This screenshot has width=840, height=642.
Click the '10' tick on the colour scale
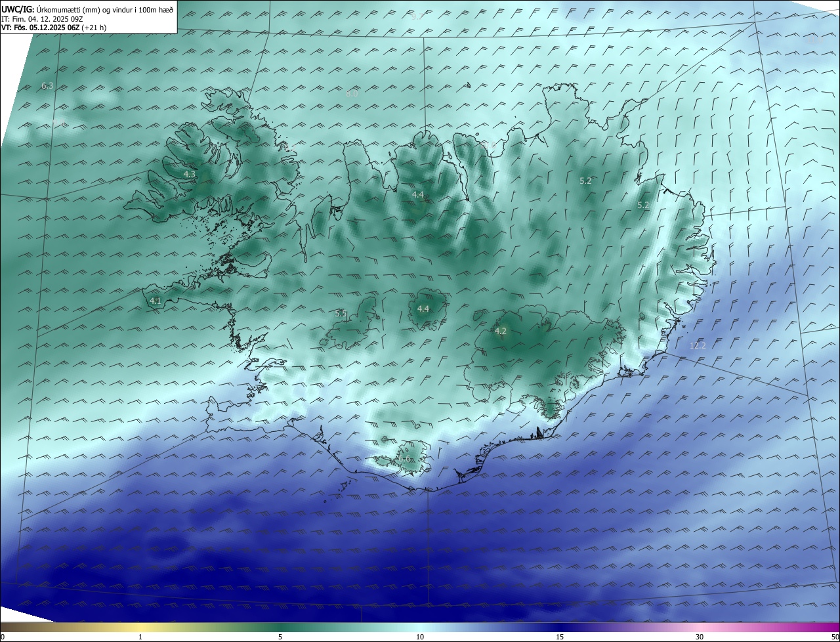420,637
